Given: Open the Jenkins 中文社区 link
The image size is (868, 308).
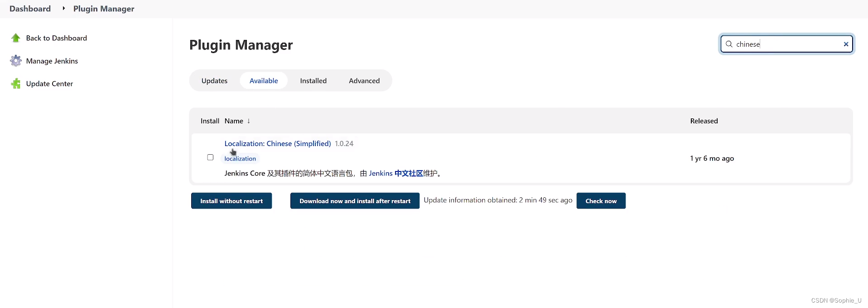Looking at the screenshot, I should tap(396, 173).
